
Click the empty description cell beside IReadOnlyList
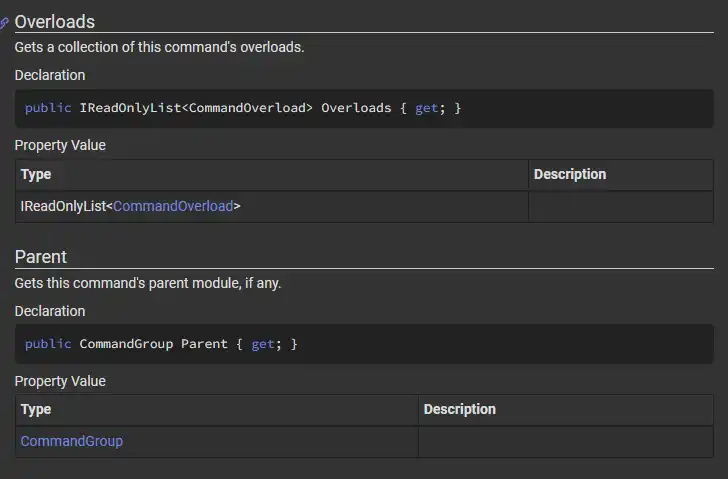620,206
